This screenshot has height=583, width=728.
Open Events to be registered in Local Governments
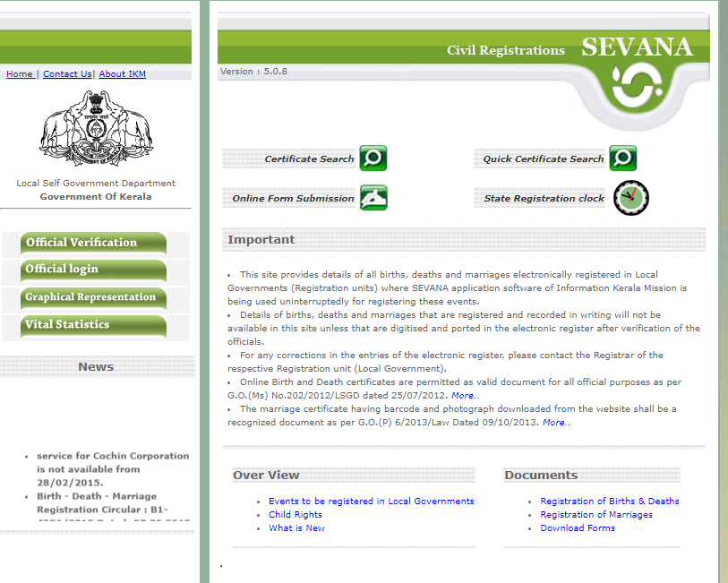pos(372,502)
